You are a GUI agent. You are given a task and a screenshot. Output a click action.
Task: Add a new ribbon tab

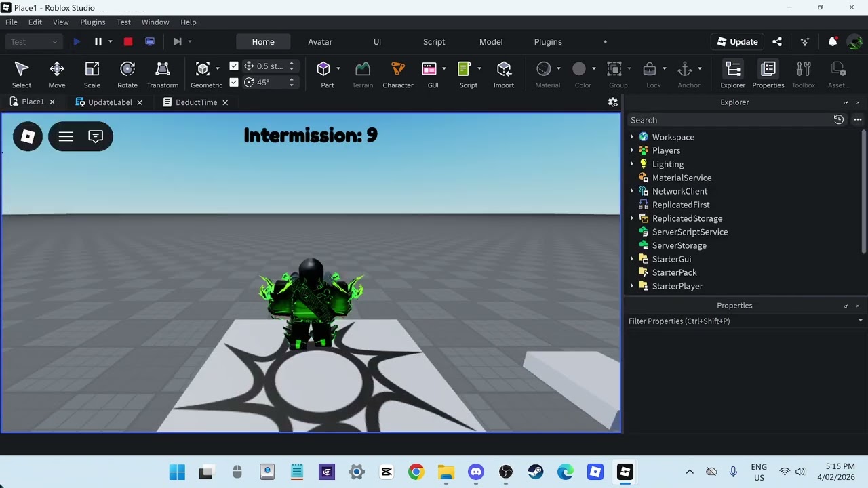(x=606, y=41)
